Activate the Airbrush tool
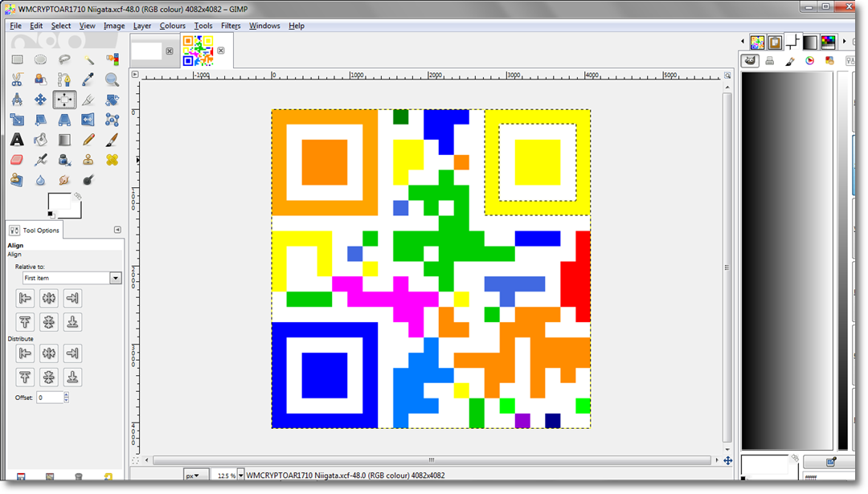Screen dimensions: 868x494 [40, 160]
